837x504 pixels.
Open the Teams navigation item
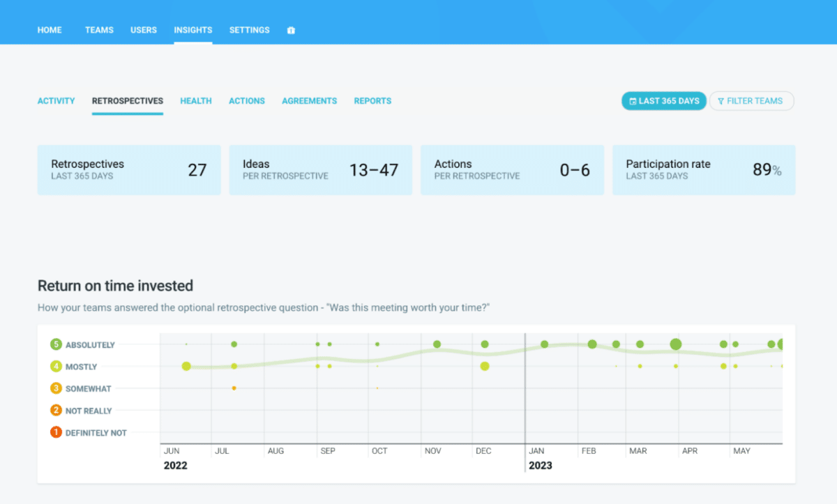click(x=99, y=30)
